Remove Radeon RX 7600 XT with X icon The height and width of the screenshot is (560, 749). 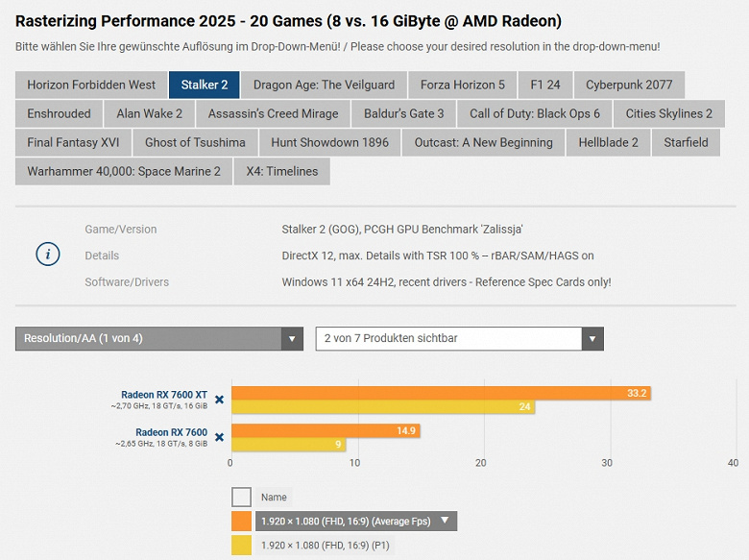219,400
